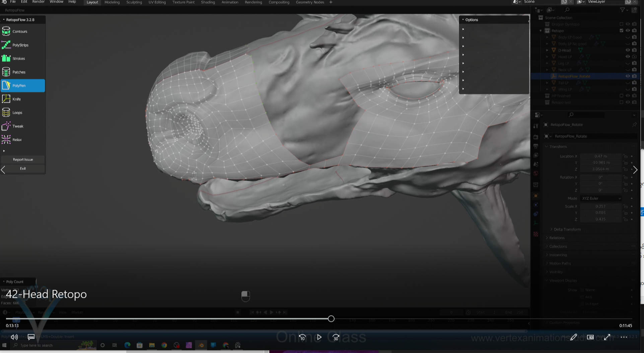Viewport: 644px width, 353px height.
Task: Toggle Retopo collection exclude checkbox
Action: coord(621,30)
